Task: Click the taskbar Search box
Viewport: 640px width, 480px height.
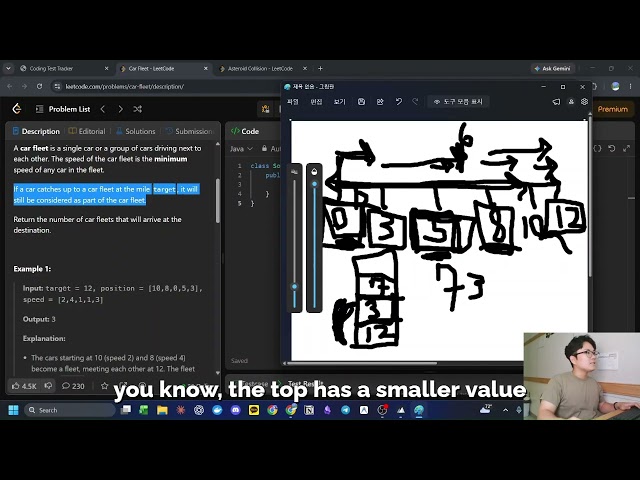Action: [x=70, y=410]
